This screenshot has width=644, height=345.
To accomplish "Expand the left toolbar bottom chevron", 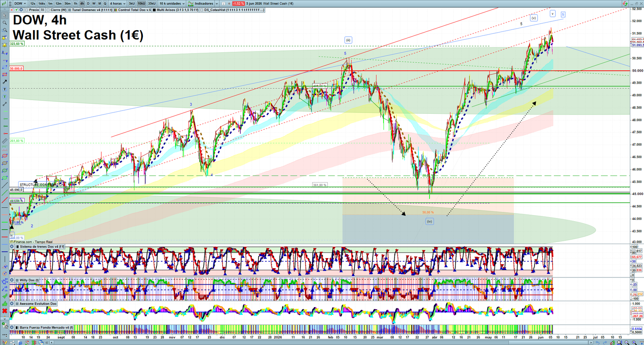I will [x=4, y=318].
